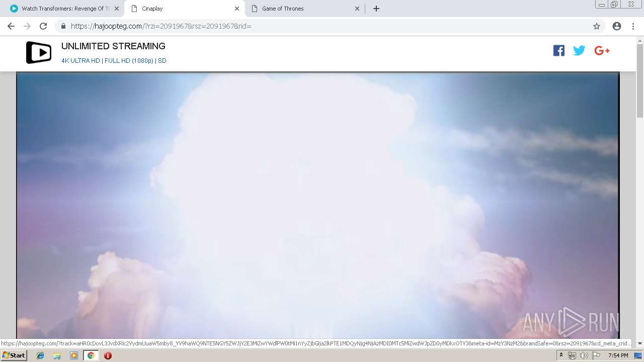Open the Google Plus share icon
The image size is (644, 362).
(x=602, y=50)
